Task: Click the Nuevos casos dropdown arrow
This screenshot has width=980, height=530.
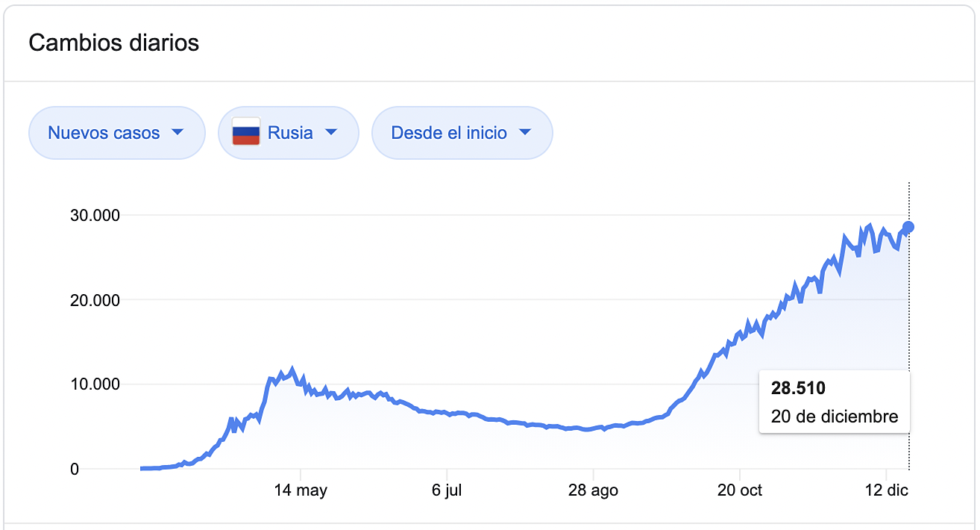Action: pos(177,133)
